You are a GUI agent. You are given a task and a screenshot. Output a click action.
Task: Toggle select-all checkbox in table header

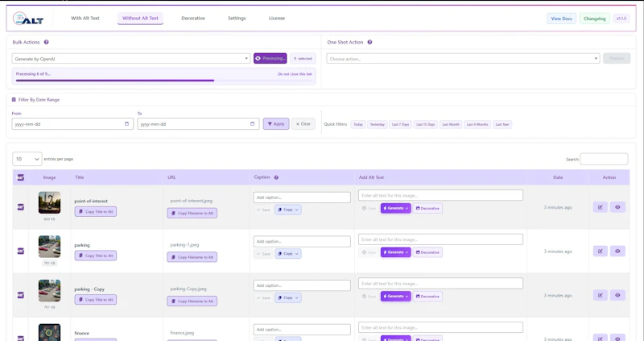(x=21, y=177)
